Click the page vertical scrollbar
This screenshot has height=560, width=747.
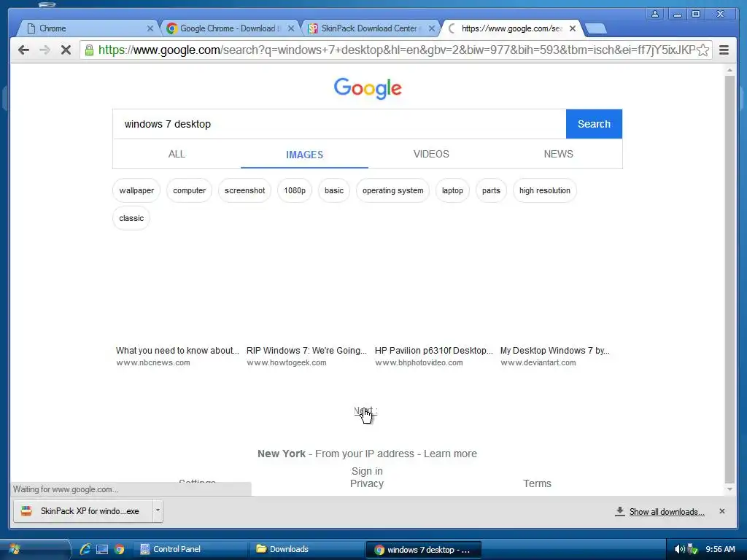pos(729,279)
